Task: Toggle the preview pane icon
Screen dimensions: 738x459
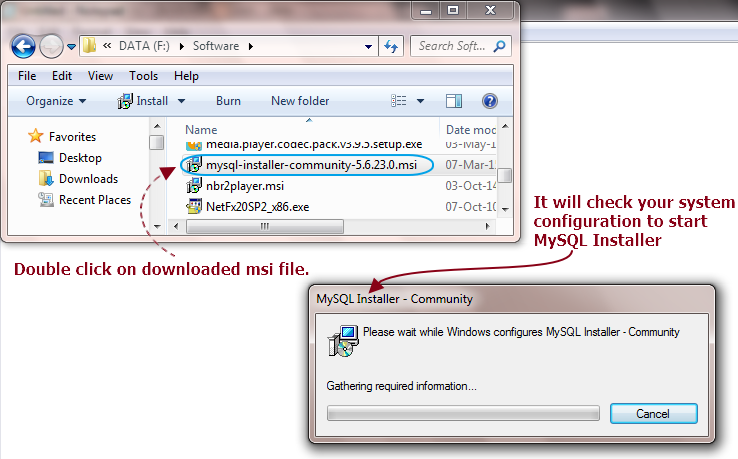Action: pos(454,101)
